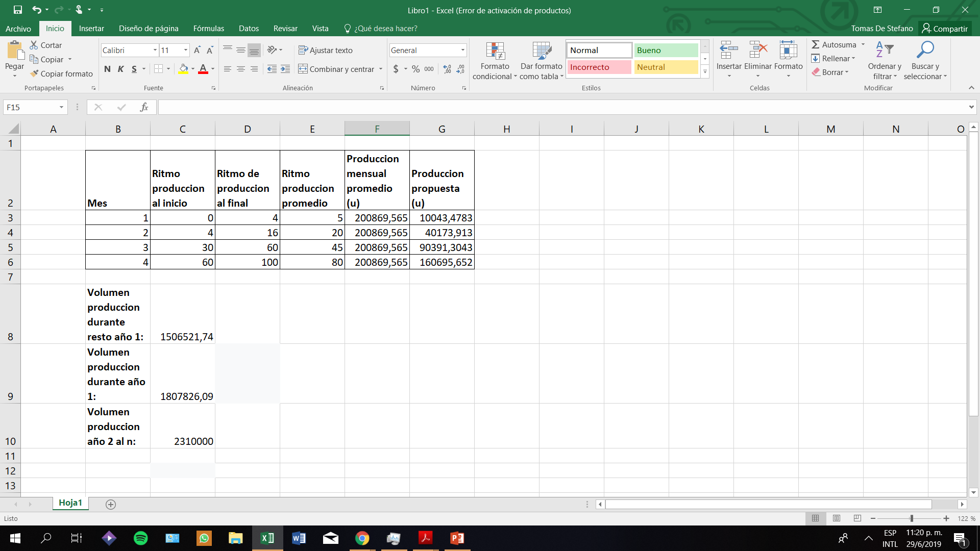Toggle Ajustar texto wrap
This screenshot has width=980, height=551.
point(326,50)
